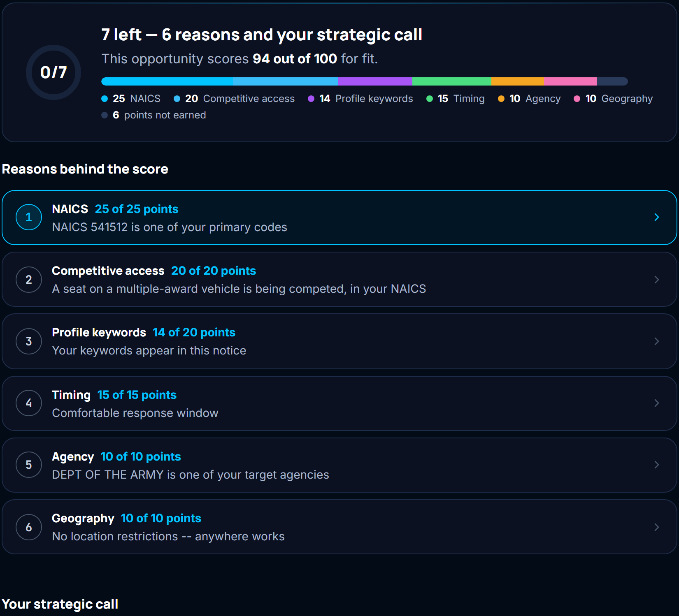
Task: Expand the Profile keywords reason chevron
Action: [x=657, y=341]
